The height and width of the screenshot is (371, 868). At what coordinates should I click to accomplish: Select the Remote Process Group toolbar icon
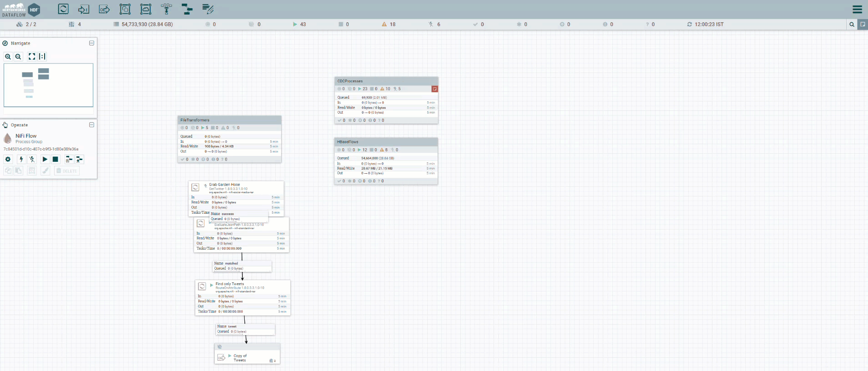pyautogui.click(x=146, y=9)
